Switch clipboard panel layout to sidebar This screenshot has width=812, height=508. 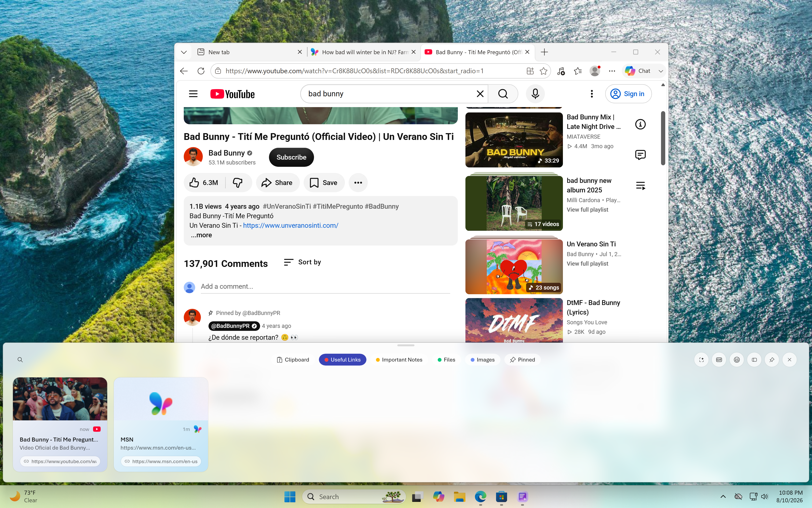754,360
